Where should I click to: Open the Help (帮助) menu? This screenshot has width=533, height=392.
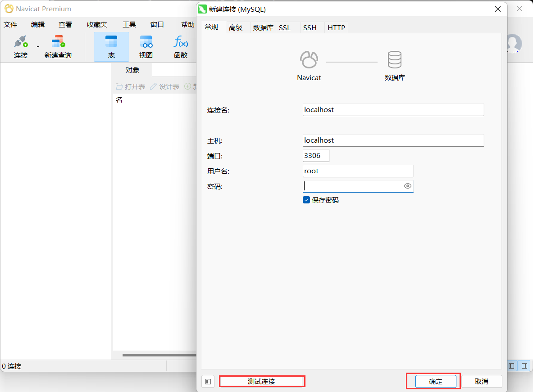(x=187, y=24)
